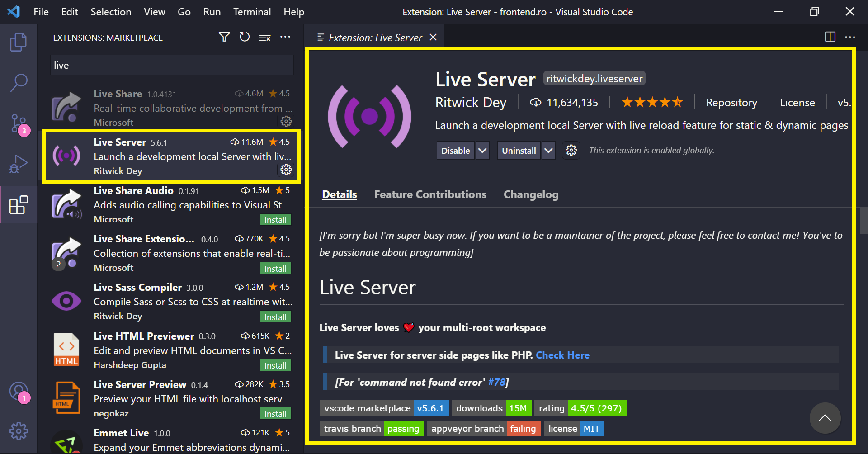Expand the Uninstall dropdown arrow

click(x=548, y=151)
